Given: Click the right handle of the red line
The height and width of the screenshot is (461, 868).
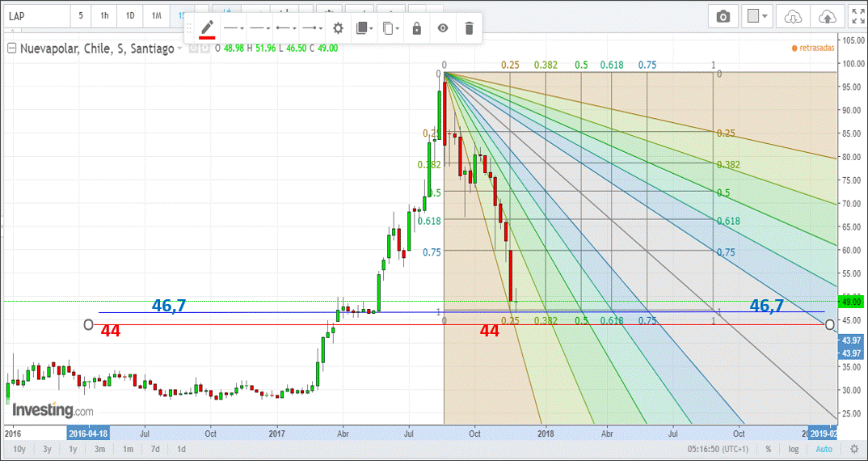Looking at the screenshot, I should (x=829, y=324).
